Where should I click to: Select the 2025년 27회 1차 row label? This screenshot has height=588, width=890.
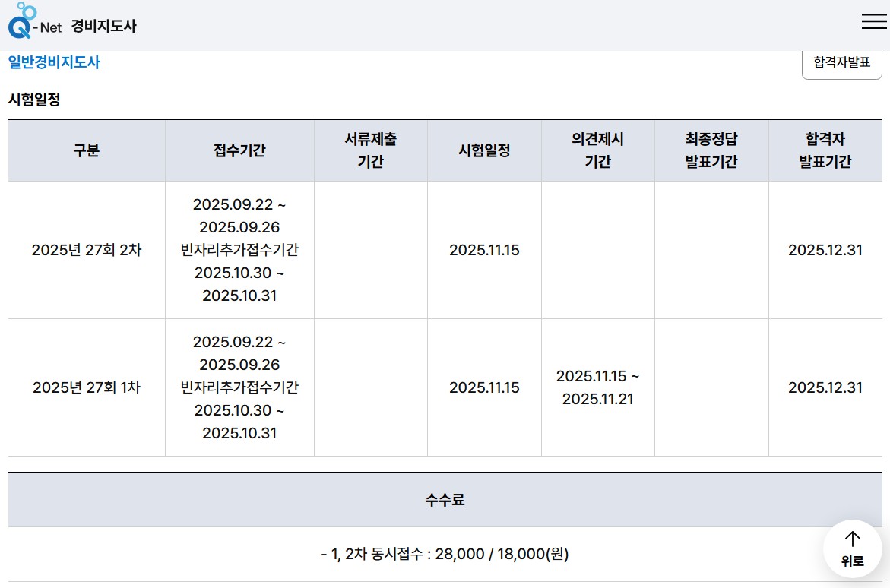click(x=86, y=387)
